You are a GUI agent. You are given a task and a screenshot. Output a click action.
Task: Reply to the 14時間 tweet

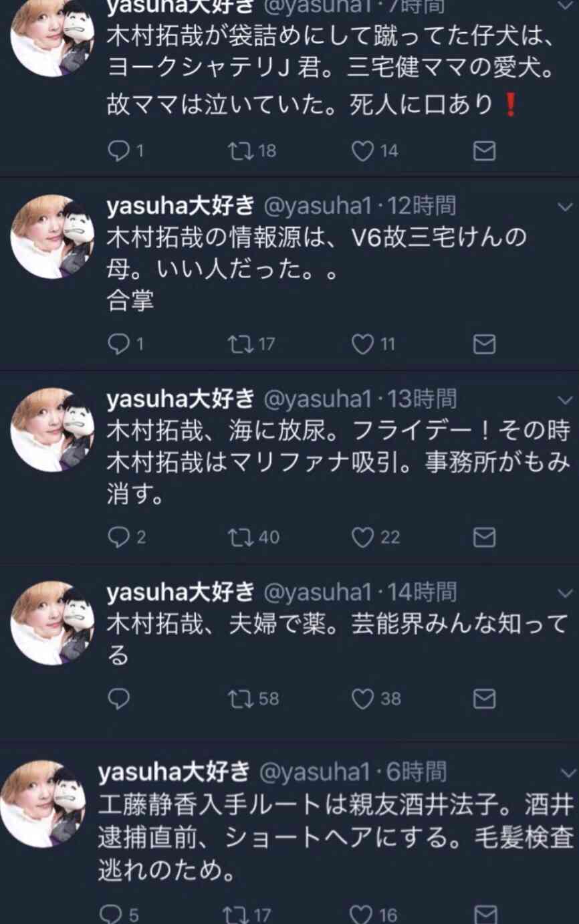(118, 699)
